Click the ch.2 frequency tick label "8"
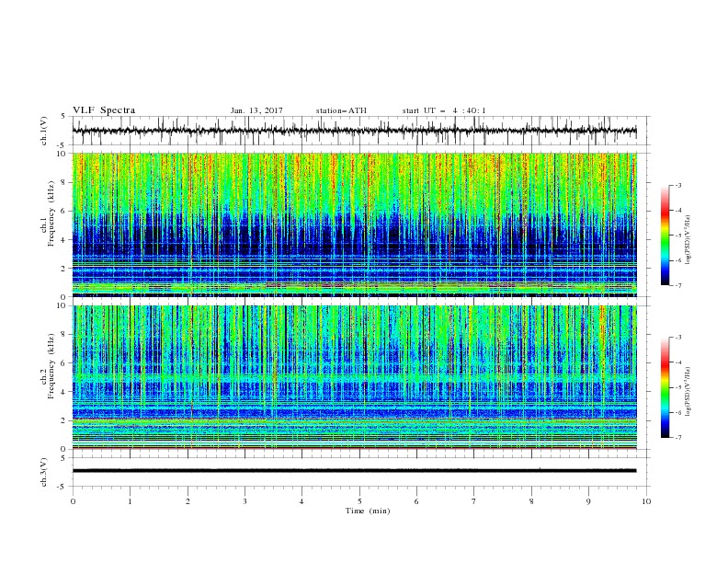 64,335
